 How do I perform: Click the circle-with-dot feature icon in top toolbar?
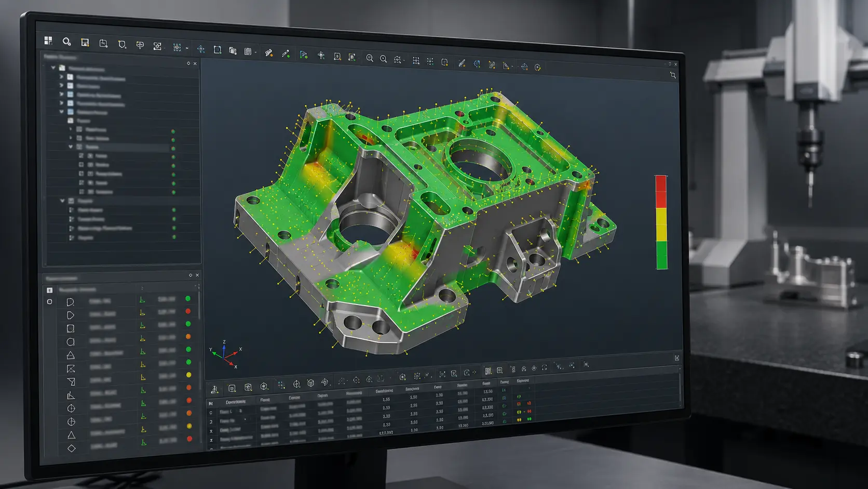point(66,42)
